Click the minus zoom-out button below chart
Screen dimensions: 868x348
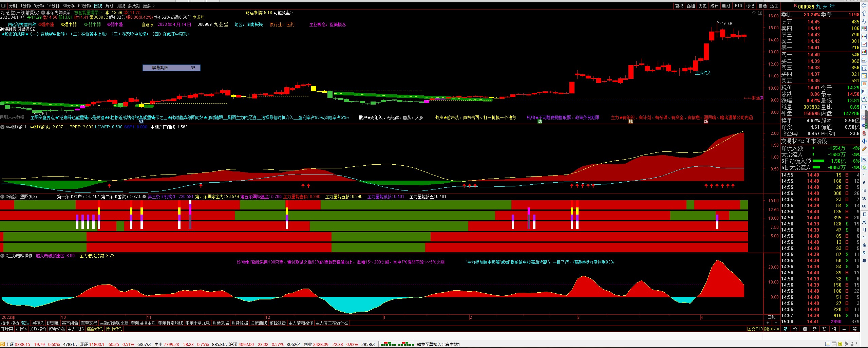pos(776,323)
